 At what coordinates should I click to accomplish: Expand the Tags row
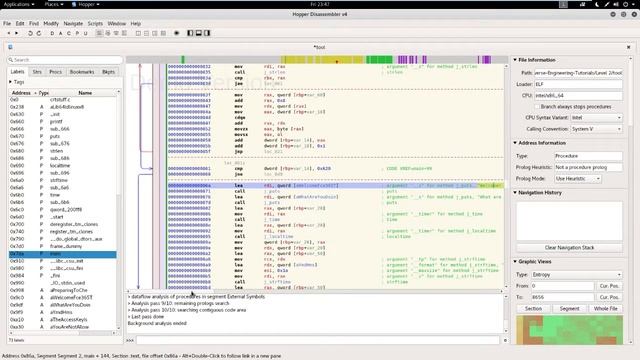(x=11, y=82)
